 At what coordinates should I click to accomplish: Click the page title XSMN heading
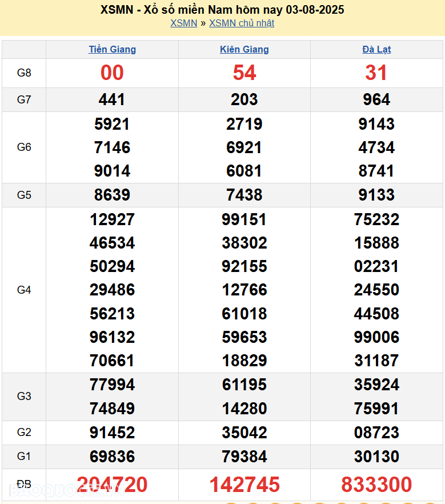click(x=222, y=10)
